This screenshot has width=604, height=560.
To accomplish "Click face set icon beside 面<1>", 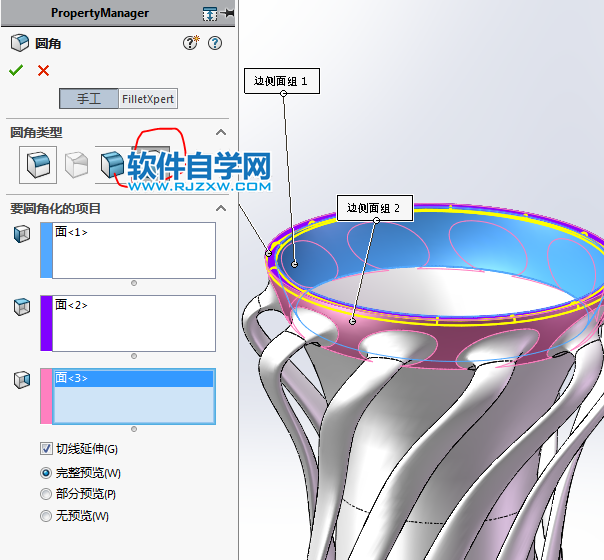I will pyautogui.click(x=22, y=234).
